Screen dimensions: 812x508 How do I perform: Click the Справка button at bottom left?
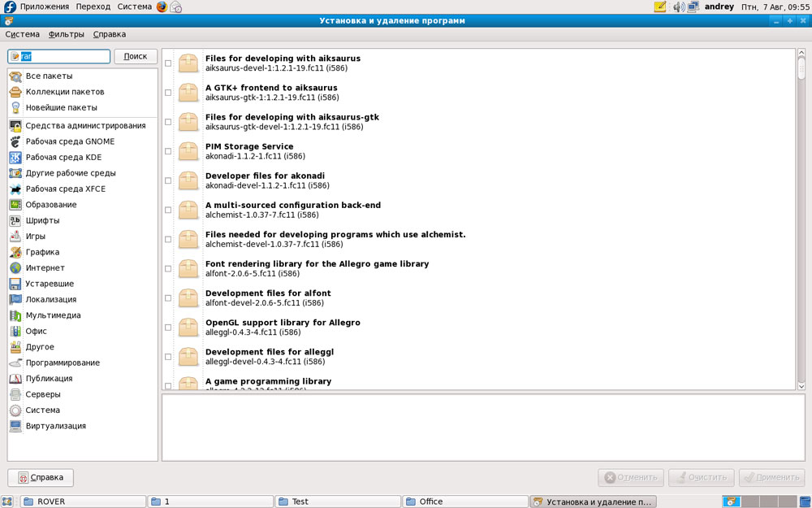click(x=41, y=477)
